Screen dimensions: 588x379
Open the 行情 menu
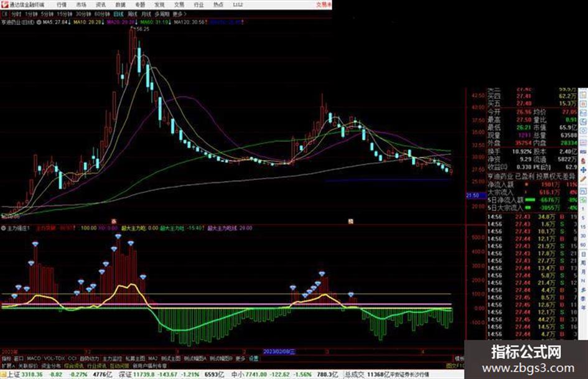tap(62, 5)
